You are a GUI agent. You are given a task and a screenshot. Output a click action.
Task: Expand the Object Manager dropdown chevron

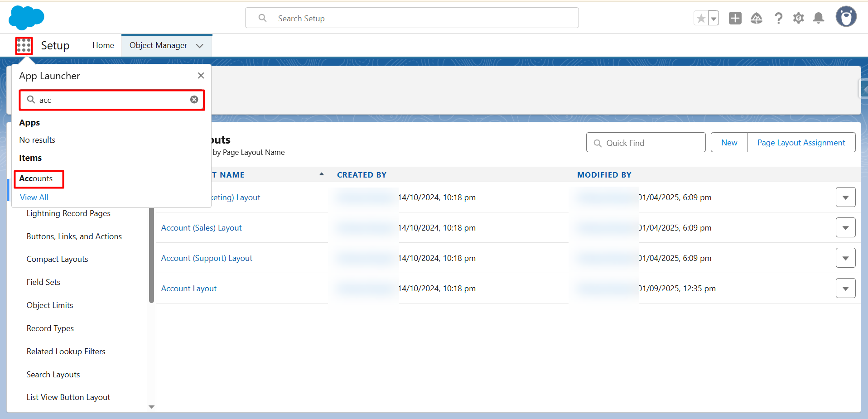pyautogui.click(x=199, y=45)
